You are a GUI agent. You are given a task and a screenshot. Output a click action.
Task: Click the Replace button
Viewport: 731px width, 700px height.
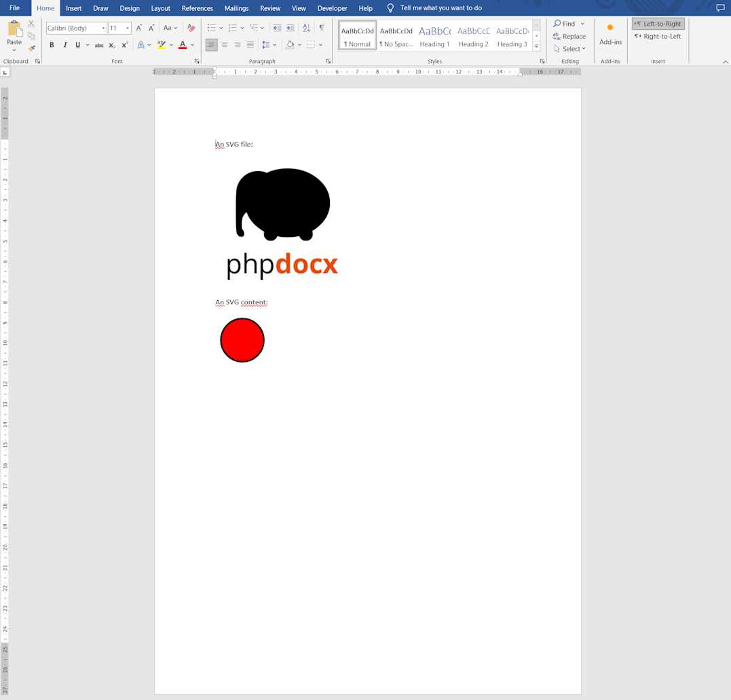point(569,37)
